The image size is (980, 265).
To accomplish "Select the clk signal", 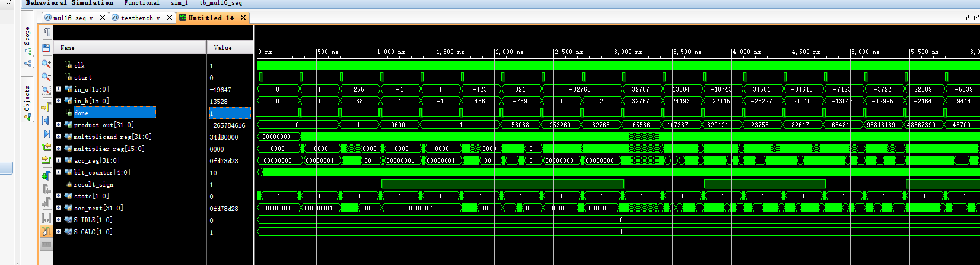I will click(79, 65).
